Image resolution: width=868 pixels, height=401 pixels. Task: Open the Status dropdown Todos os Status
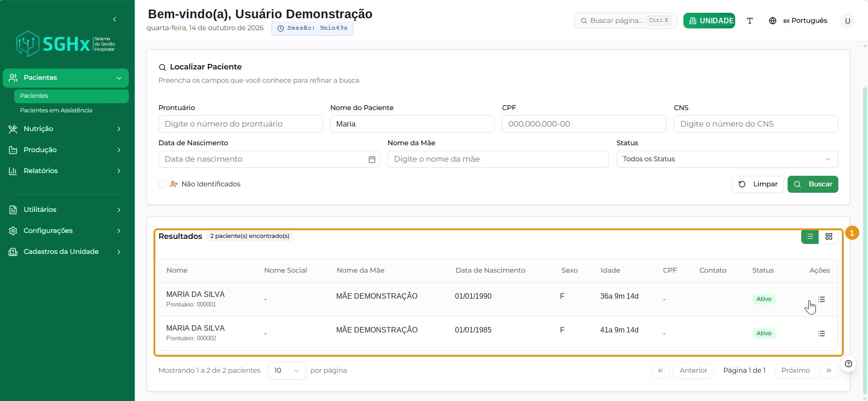[727, 159]
